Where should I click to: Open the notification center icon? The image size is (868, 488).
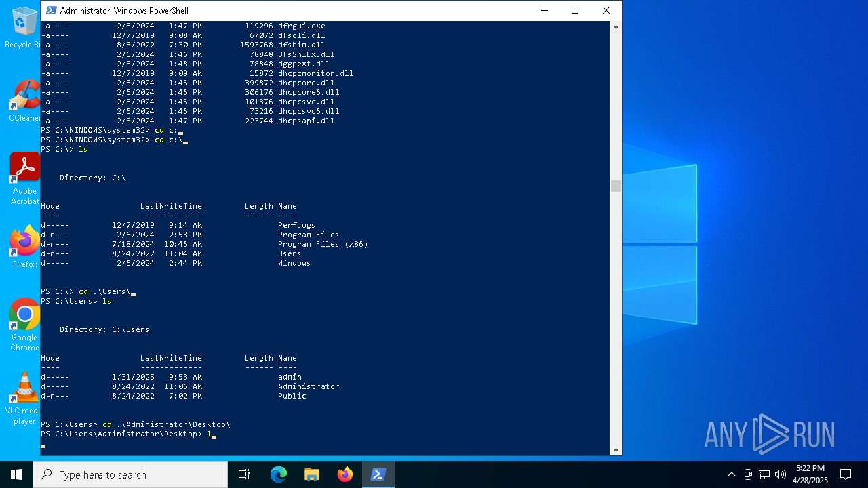click(846, 474)
